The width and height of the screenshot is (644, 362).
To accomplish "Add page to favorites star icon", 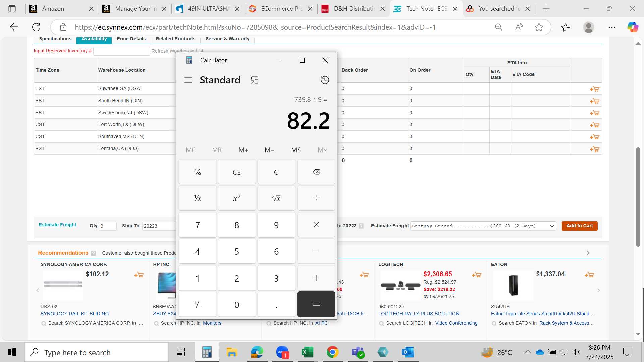I will point(539,27).
